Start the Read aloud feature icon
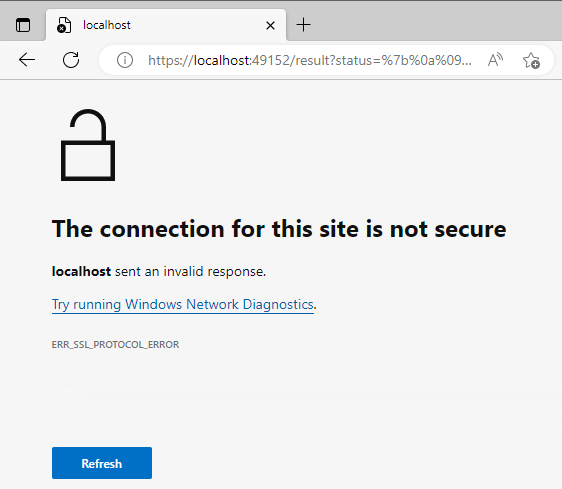 [x=495, y=60]
